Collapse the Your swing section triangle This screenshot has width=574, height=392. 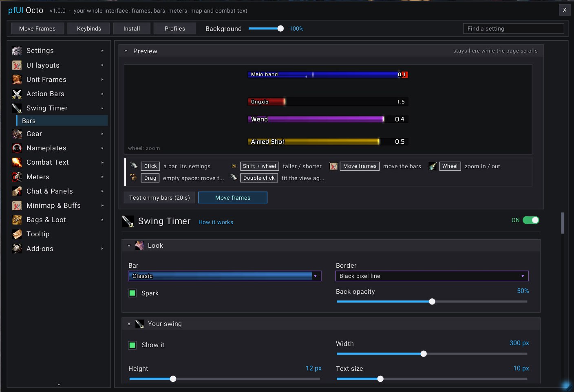tap(129, 324)
